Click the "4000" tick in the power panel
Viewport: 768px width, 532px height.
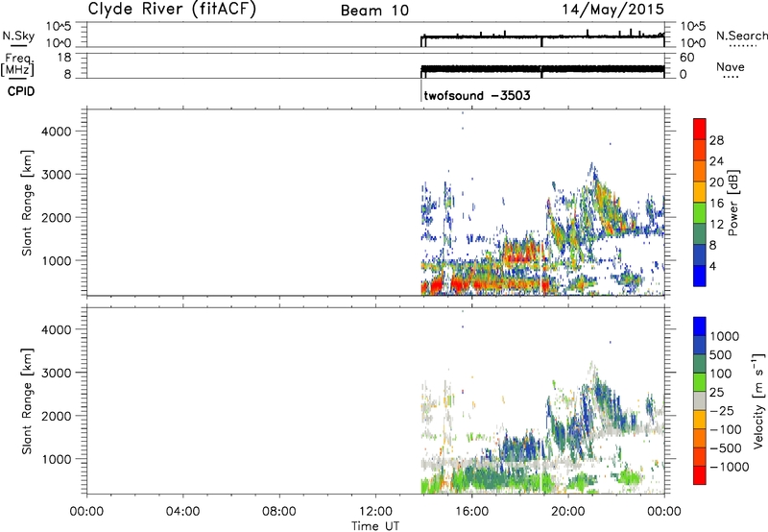[x=56, y=132]
